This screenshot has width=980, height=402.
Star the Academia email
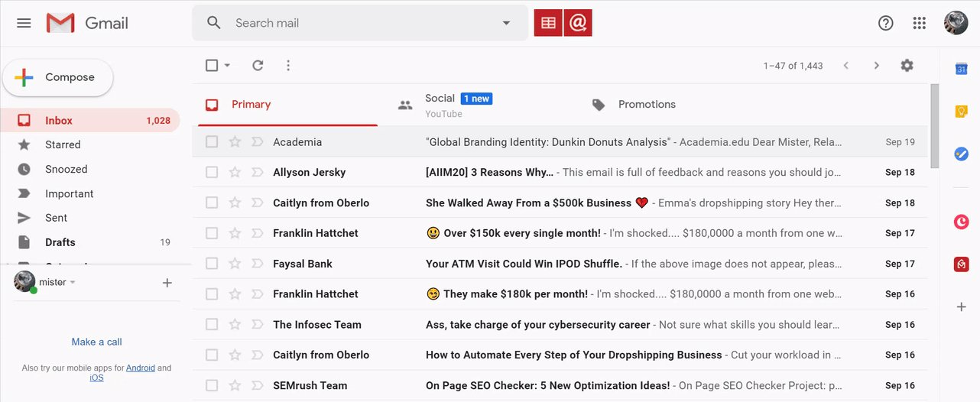(235, 141)
